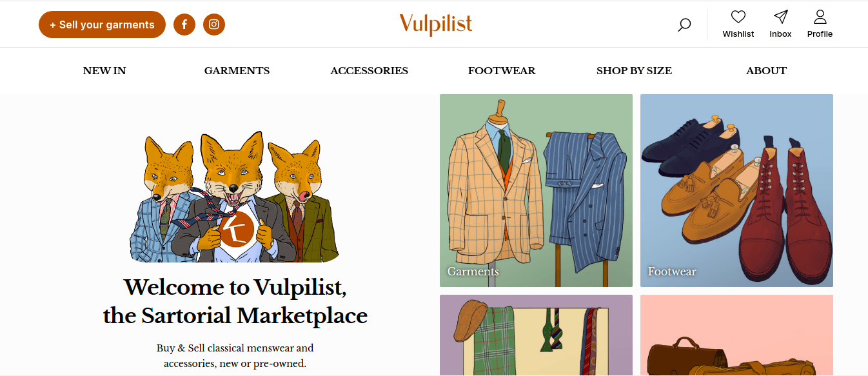Screen dimensions: 868x376
Task: Open the Wishlist heart icon
Action: (x=738, y=17)
